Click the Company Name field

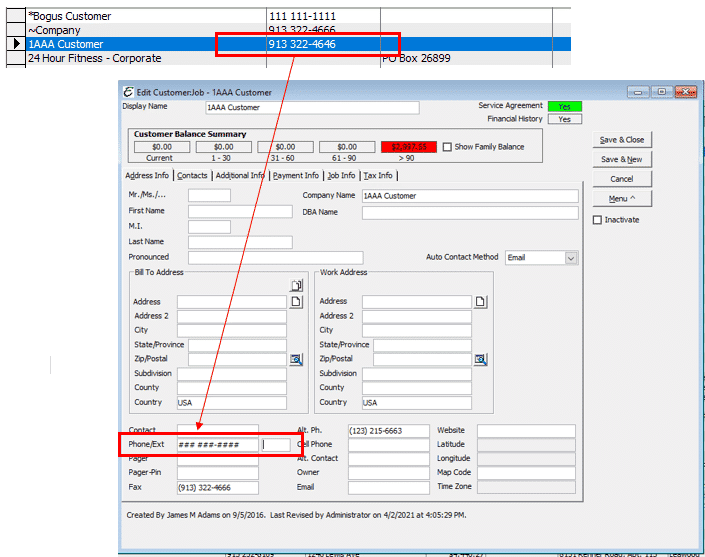pyautogui.click(x=470, y=196)
